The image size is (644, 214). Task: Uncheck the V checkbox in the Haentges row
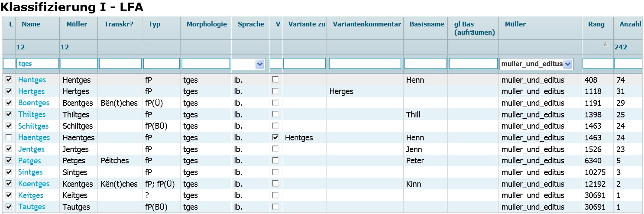tap(275, 137)
